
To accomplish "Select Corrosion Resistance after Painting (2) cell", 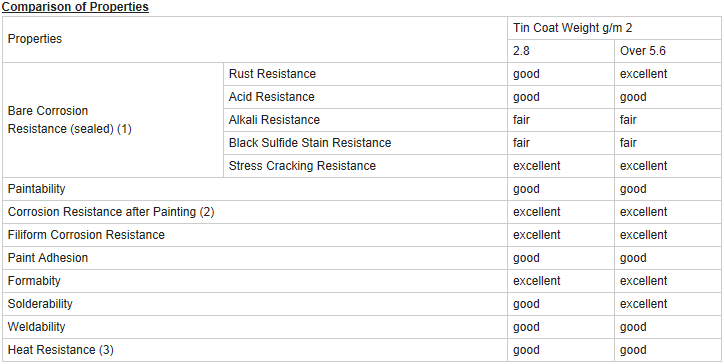I will click(255, 212).
